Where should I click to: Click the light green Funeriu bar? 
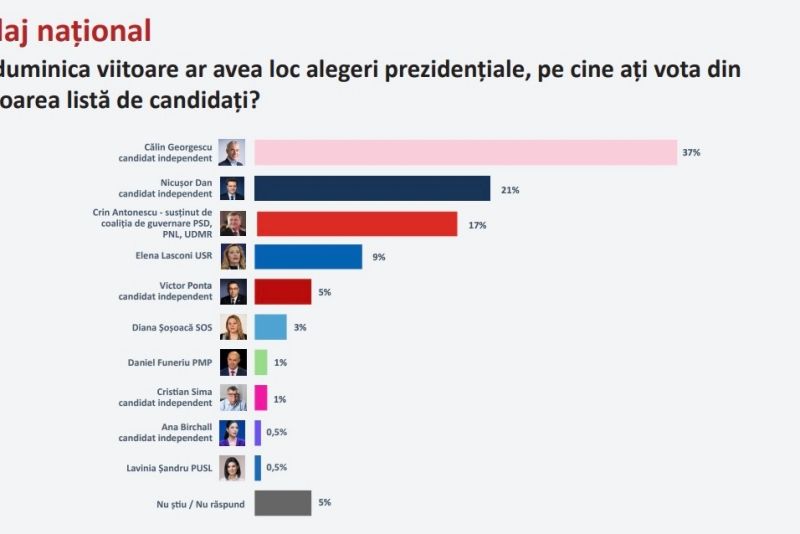point(260,362)
